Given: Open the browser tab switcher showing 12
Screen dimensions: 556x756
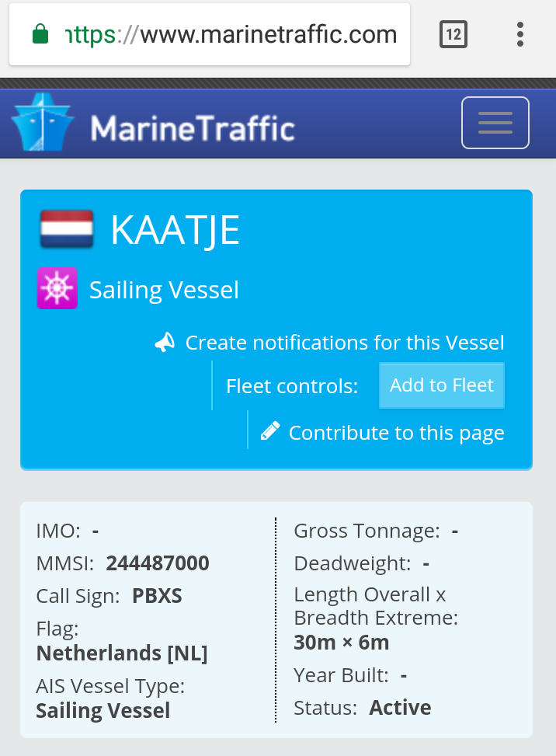Looking at the screenshot, I should point(453,34).
